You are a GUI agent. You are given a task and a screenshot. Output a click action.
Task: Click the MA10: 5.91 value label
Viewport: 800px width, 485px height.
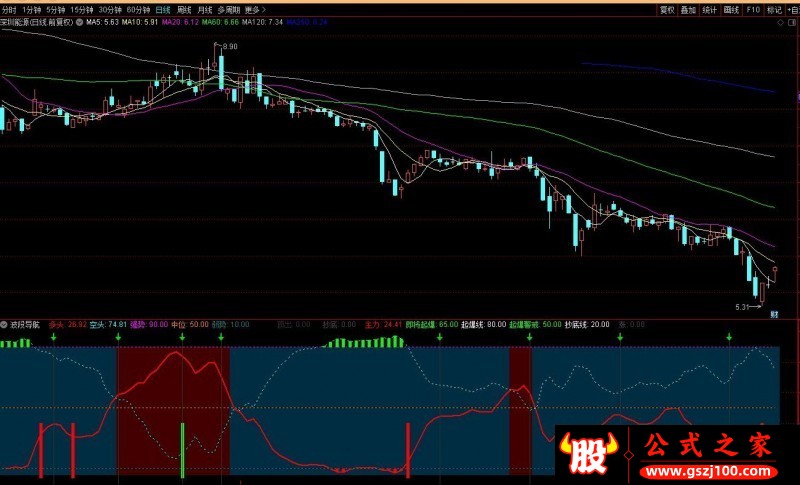[x=139, y=22]
